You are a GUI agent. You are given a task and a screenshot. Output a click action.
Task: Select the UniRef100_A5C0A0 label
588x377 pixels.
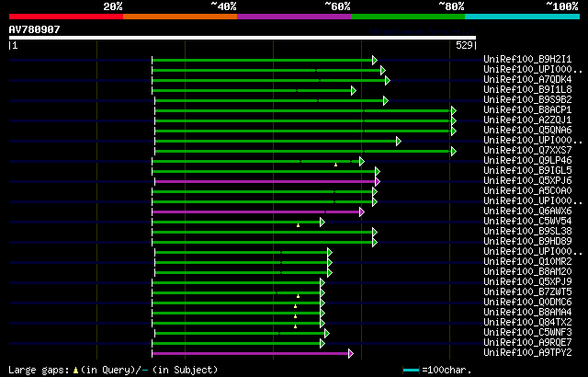point(527,191)
